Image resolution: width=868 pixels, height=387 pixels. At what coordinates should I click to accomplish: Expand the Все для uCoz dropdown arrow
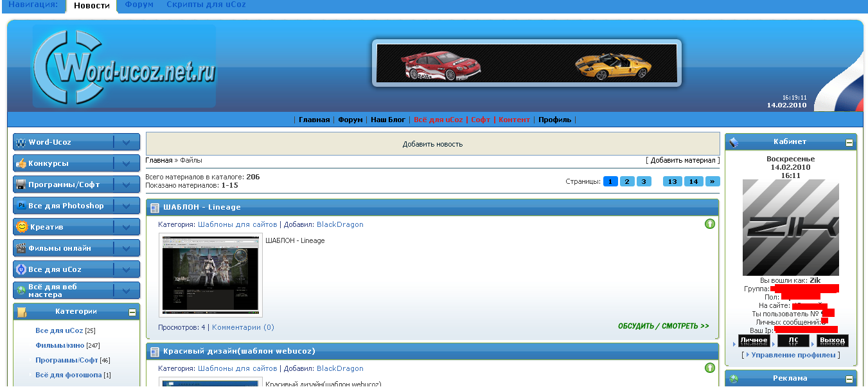(126, 269)
